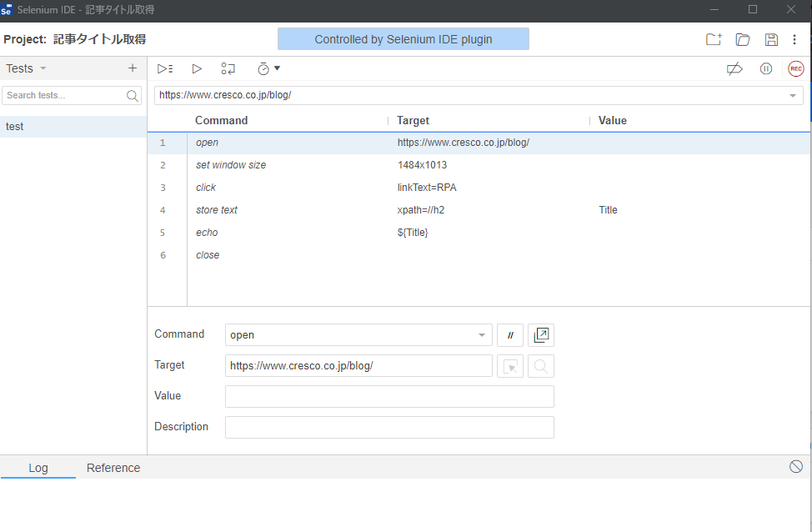Open test execution speed control
812x532 pixels.
click(268, 68)
